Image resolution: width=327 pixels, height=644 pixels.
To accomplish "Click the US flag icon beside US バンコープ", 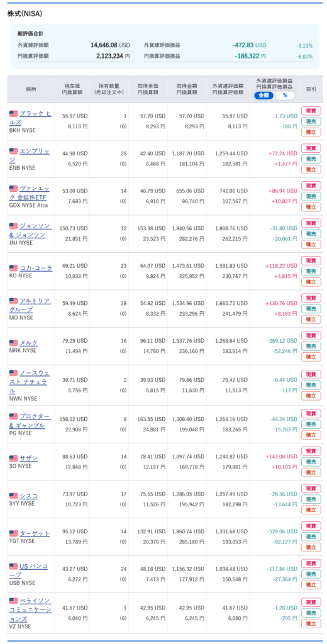I will [x=14, y=567].
